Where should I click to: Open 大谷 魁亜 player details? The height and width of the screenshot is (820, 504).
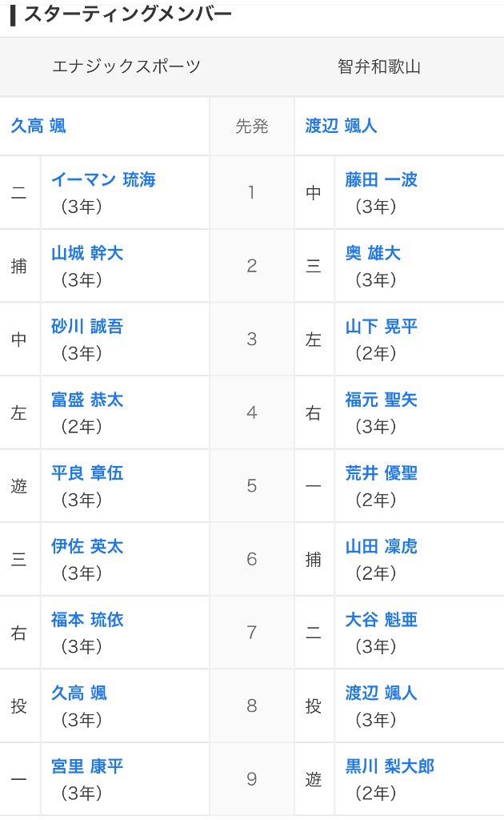tap(382, 620)
